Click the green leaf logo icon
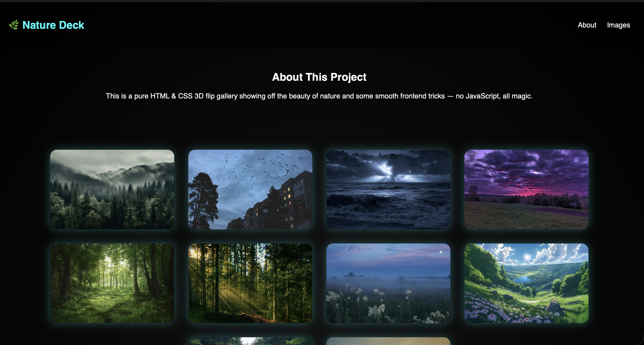Screen dimensions: 644x345 (14, 25)
